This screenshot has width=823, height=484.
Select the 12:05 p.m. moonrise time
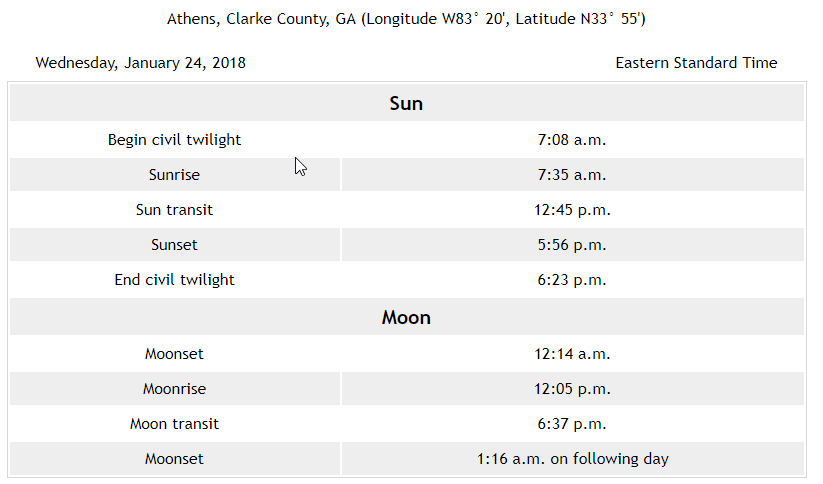click(572, 388)
